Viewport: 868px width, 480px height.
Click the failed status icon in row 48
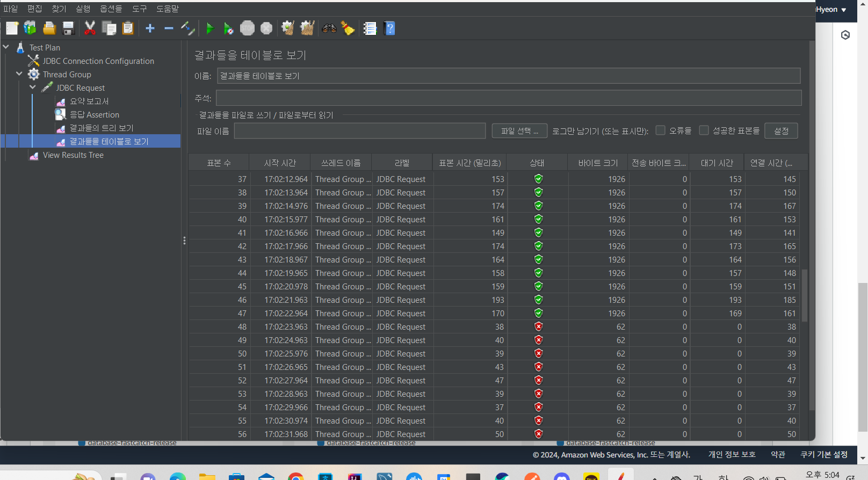coord(538,326)
